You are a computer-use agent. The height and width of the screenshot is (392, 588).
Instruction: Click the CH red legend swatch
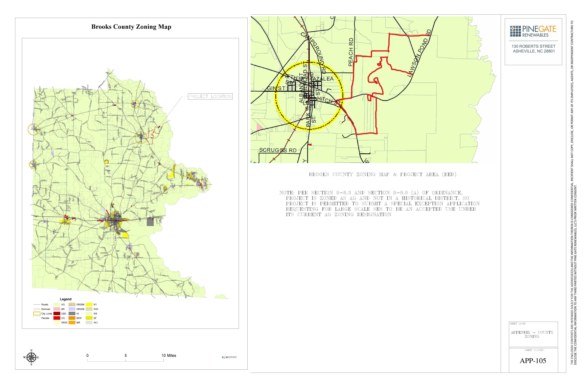(x=57, y=318)
